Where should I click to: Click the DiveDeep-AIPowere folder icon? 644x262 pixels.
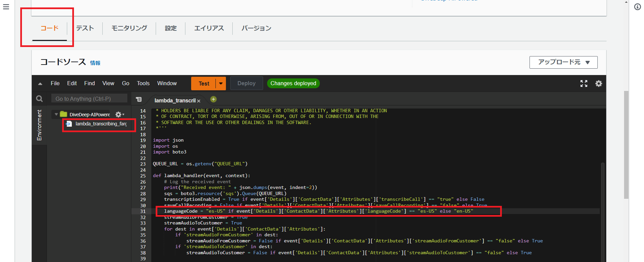(x=63, y=114)
